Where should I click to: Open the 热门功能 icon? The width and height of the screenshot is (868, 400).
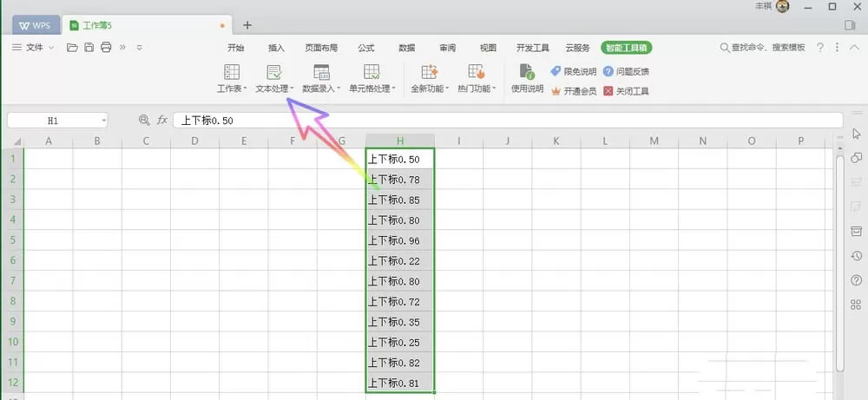click(x=476, y=72)
